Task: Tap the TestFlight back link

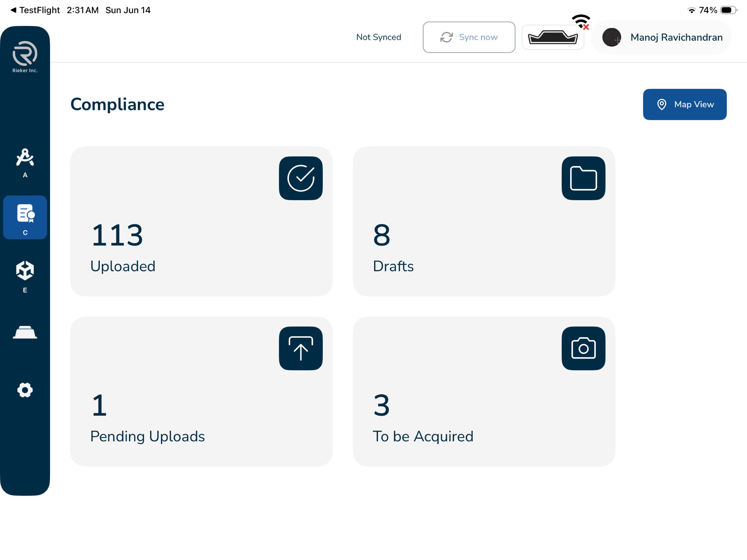Action: click(x=35, y=10)
